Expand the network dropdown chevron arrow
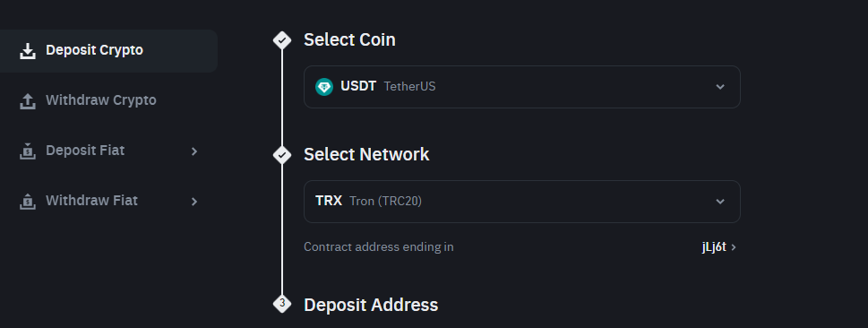The height and width of the screenshot is (328, 868). point(719,202)
